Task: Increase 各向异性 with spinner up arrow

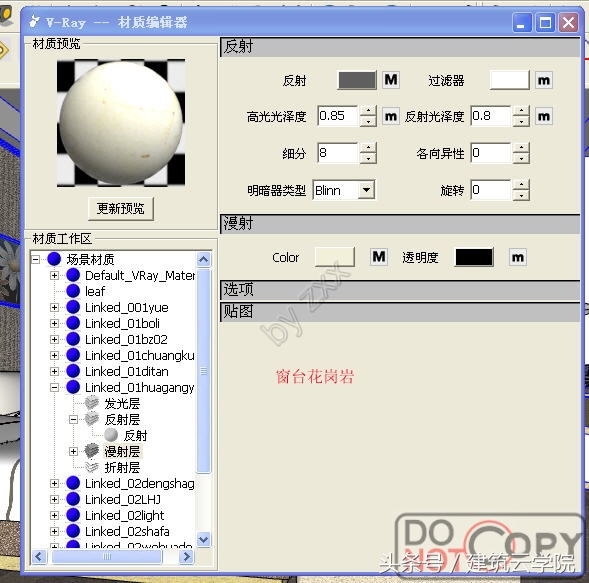Action: pyautogui.click(x=521, y=148)
